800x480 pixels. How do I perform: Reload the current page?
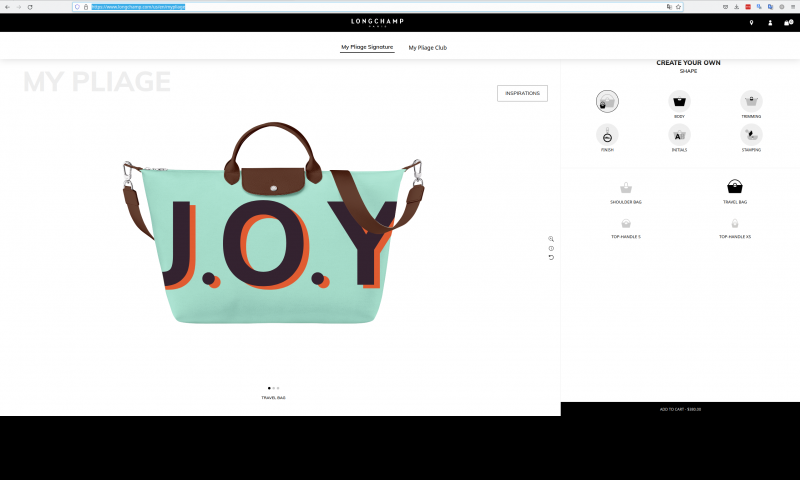(30, 7)
